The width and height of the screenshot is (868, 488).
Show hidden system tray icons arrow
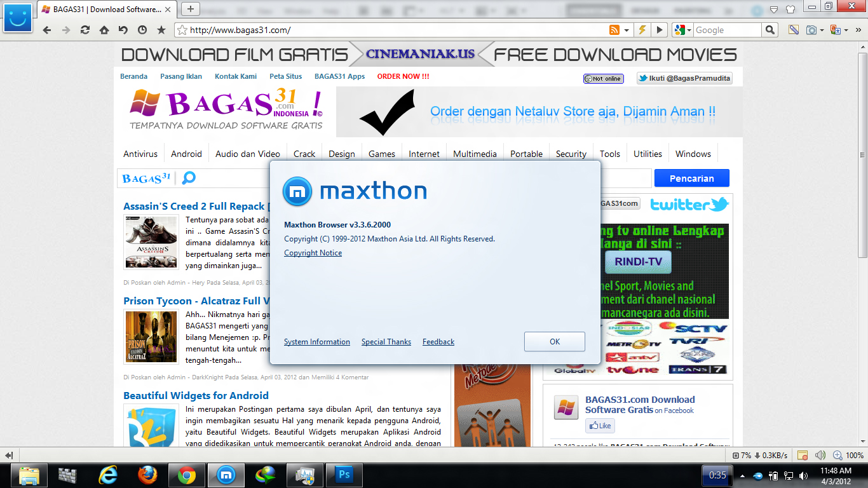click(742, 475)
